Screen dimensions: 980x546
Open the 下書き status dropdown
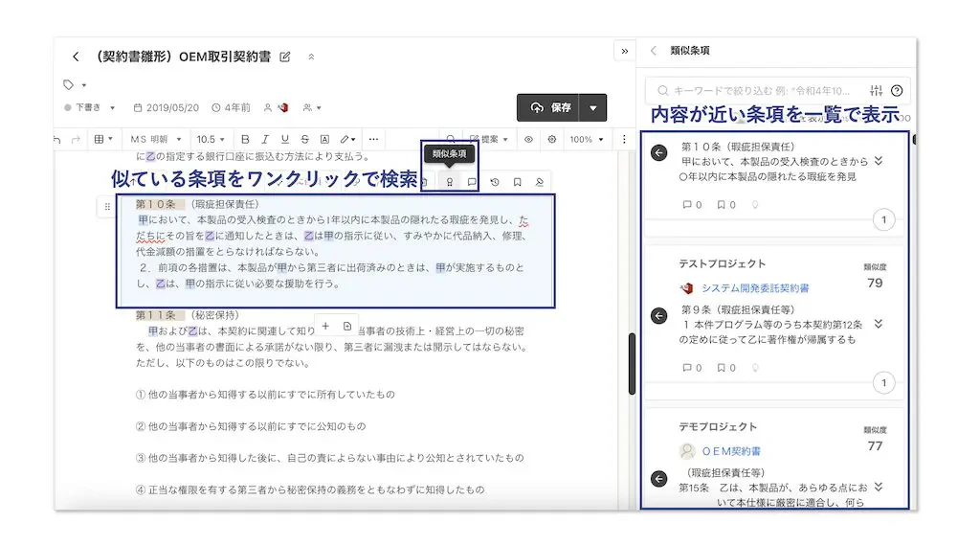[90, 107]
